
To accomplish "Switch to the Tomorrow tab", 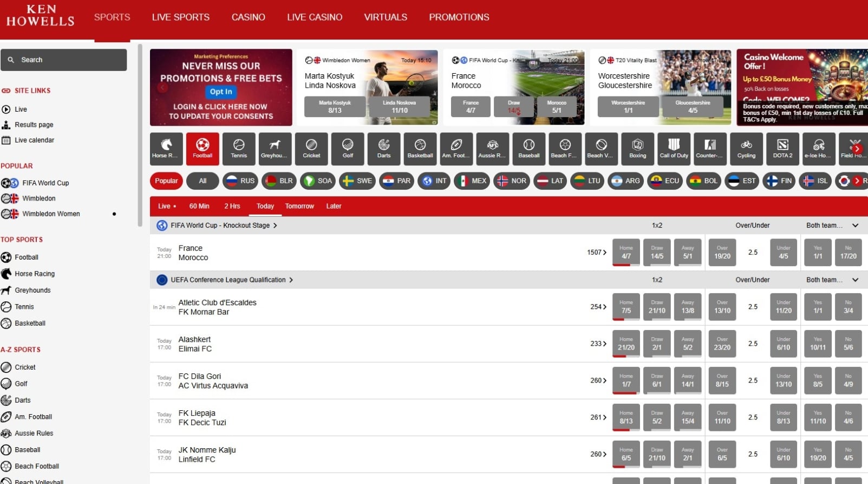I will pos(299,206).
